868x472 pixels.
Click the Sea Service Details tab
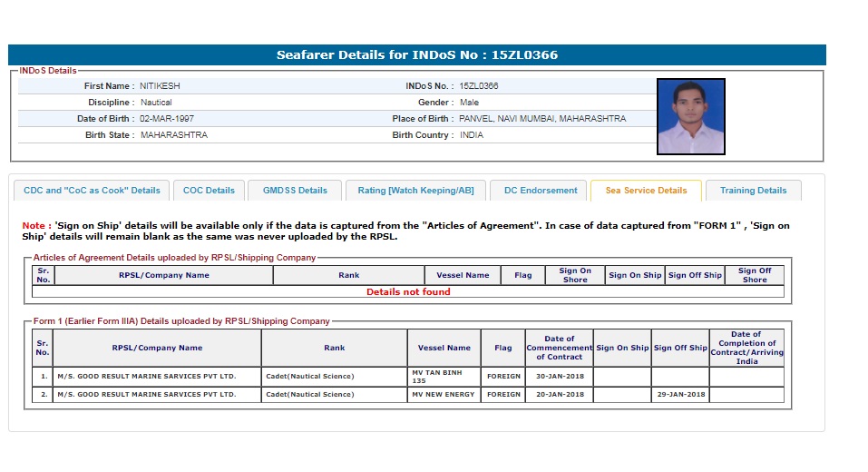pos(646,191)
